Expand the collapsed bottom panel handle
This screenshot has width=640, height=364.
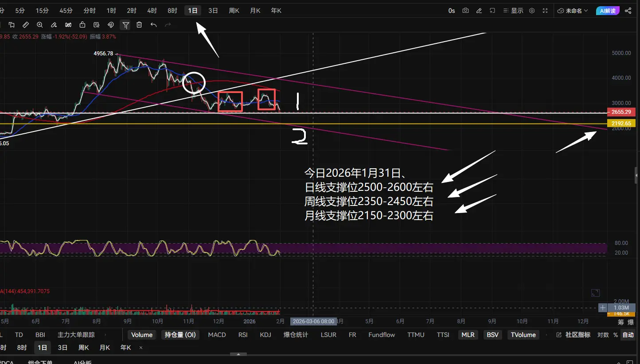(x=238, y=355)
